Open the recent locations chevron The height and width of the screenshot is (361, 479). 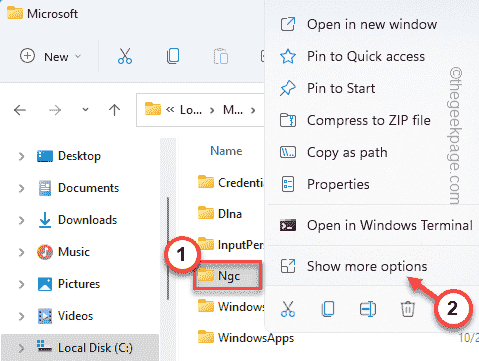coord(85,110)
